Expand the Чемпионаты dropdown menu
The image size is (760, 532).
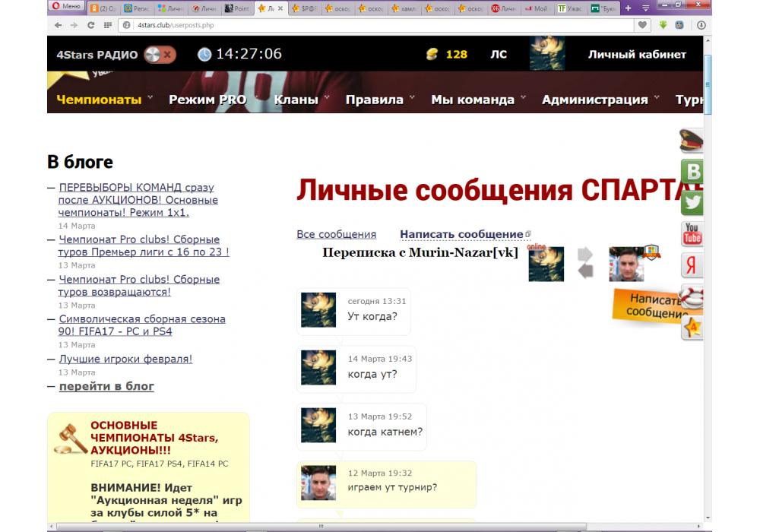[150, 99]
